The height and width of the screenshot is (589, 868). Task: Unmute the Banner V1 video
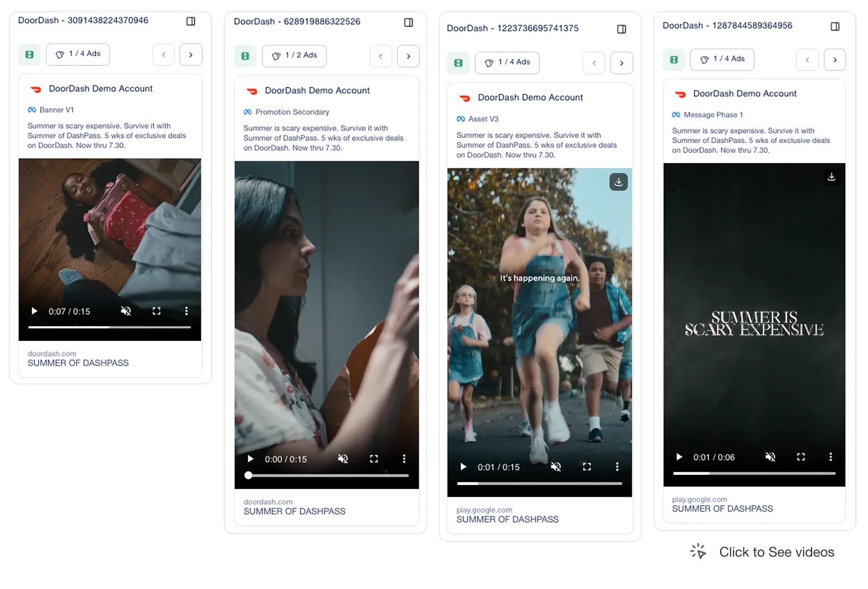pyautogui.click(x=126, y=311)
